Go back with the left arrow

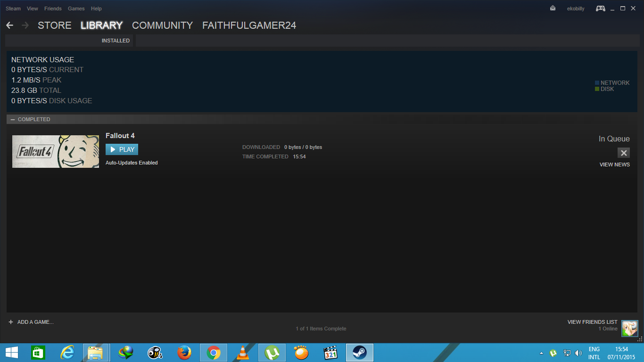pyautogui.click(x=10, y=25)
